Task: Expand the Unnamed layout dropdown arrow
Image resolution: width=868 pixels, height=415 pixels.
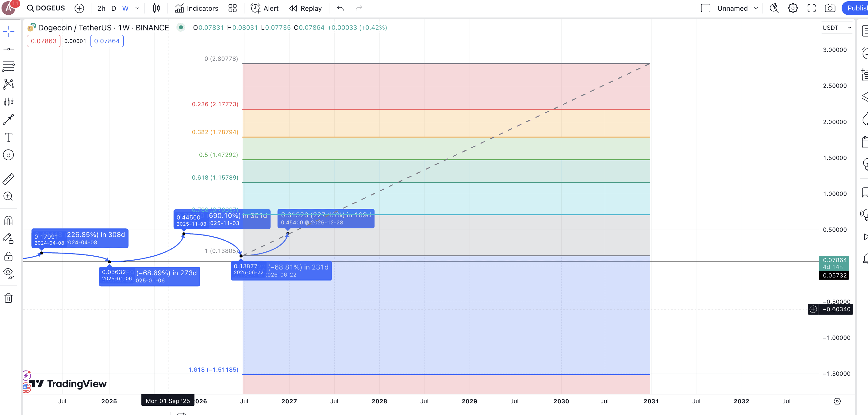Action: [x=756, y=8]
